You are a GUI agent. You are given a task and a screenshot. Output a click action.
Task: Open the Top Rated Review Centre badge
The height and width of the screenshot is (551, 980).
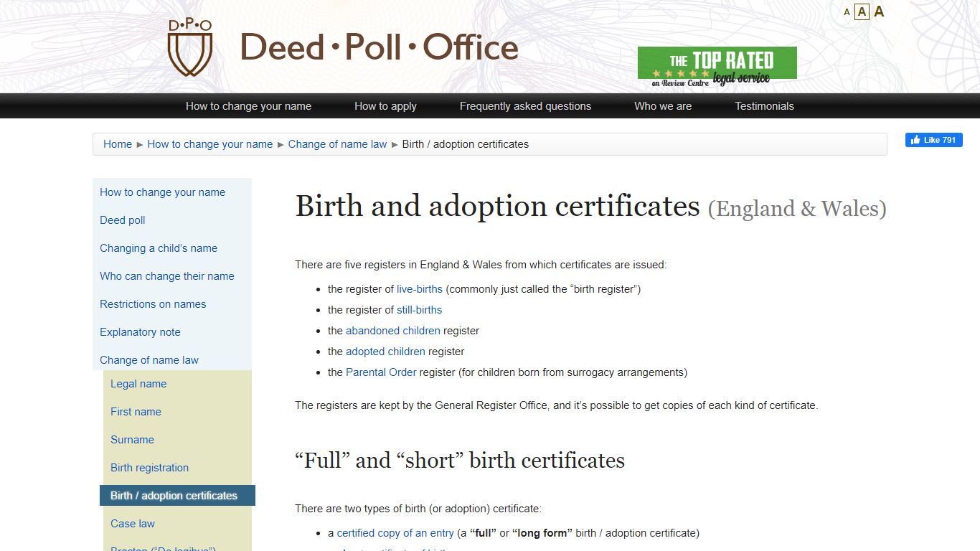pos(717,67)
